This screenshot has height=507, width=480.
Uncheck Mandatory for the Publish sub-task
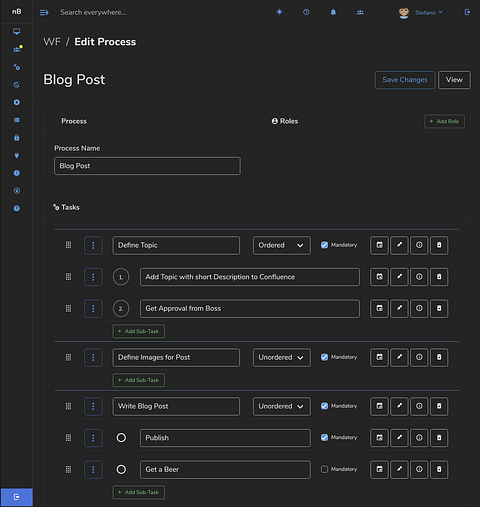point(324,438)
